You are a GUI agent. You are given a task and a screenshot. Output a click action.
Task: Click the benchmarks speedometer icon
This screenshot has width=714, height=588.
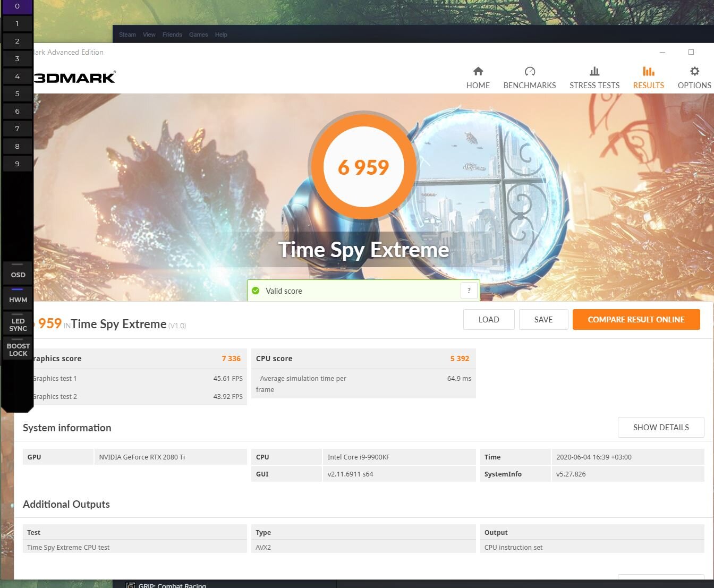click(x=530, y=71)
